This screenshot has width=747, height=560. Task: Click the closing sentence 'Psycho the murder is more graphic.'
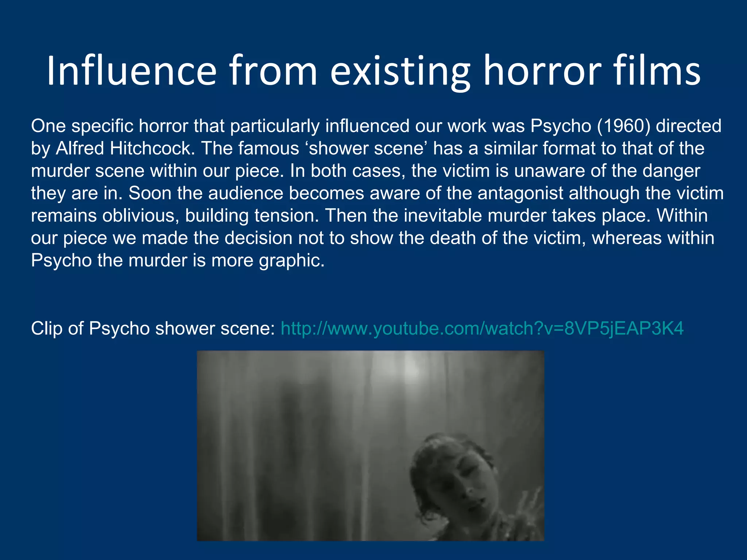(178, 261)
